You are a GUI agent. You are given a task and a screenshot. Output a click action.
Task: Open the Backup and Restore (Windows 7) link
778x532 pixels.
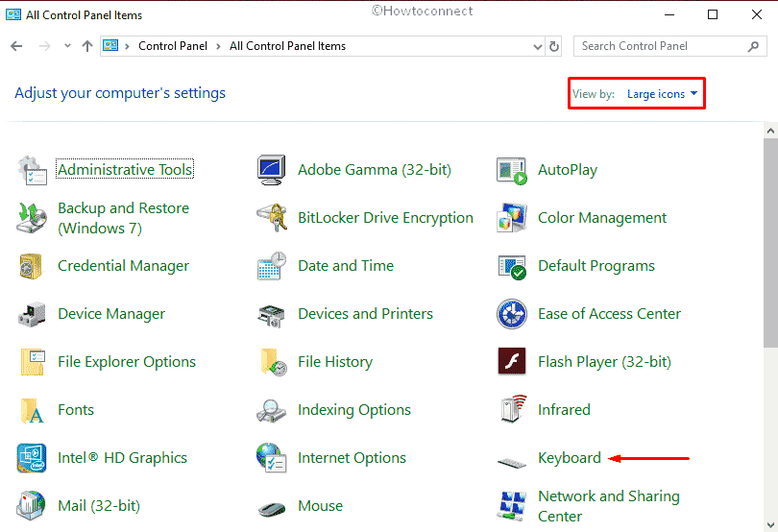coord(124,218)
